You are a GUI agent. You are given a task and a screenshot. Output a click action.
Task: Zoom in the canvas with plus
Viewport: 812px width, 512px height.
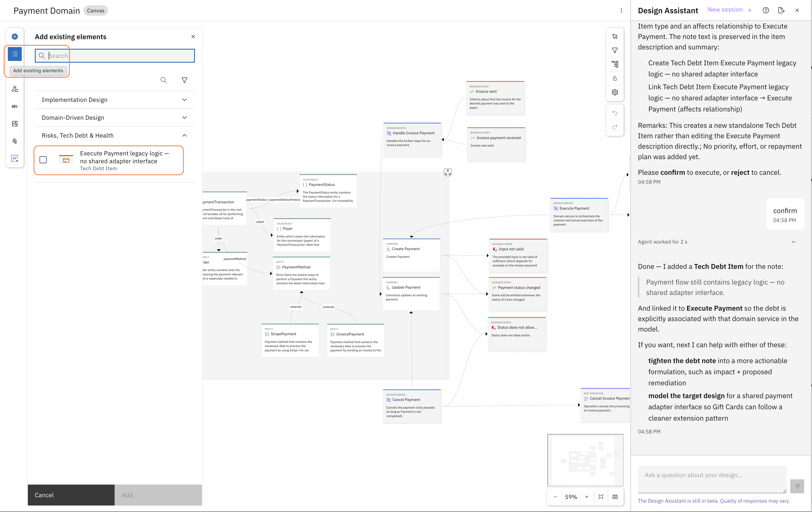point(587,497)
